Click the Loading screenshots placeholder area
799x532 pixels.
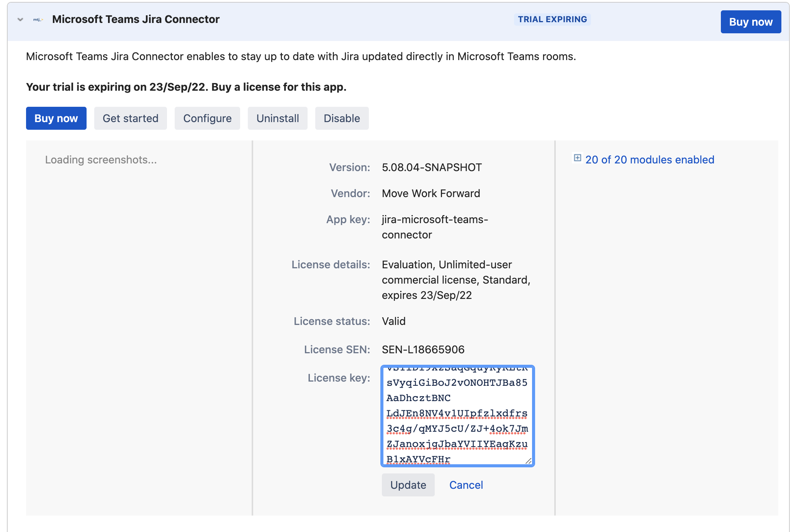(101, 160)
